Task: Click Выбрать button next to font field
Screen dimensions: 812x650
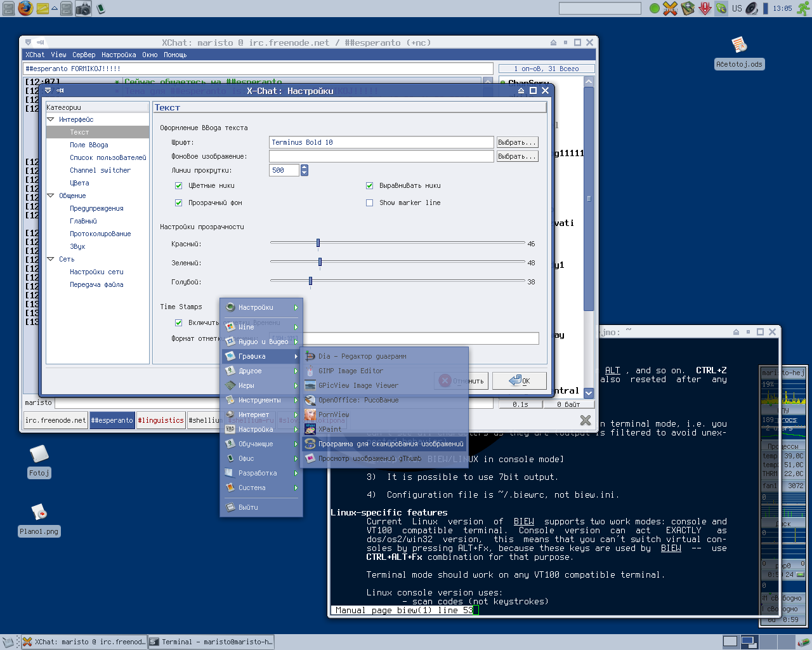Action: [517, 142]
